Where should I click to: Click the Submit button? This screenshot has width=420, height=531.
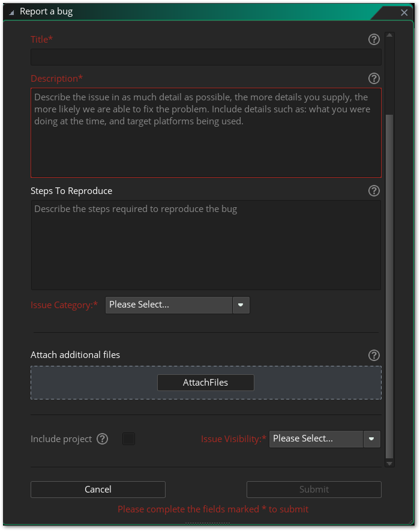(314, 490)
